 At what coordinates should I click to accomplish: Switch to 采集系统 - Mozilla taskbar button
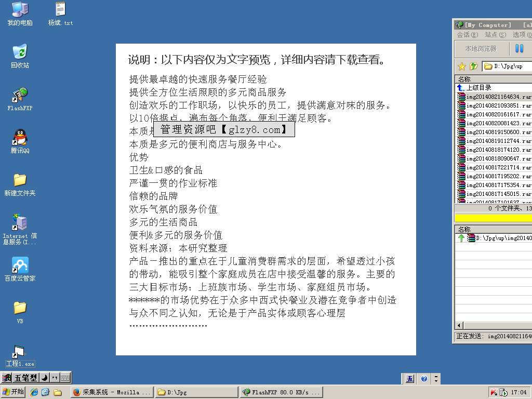point(112,392)
